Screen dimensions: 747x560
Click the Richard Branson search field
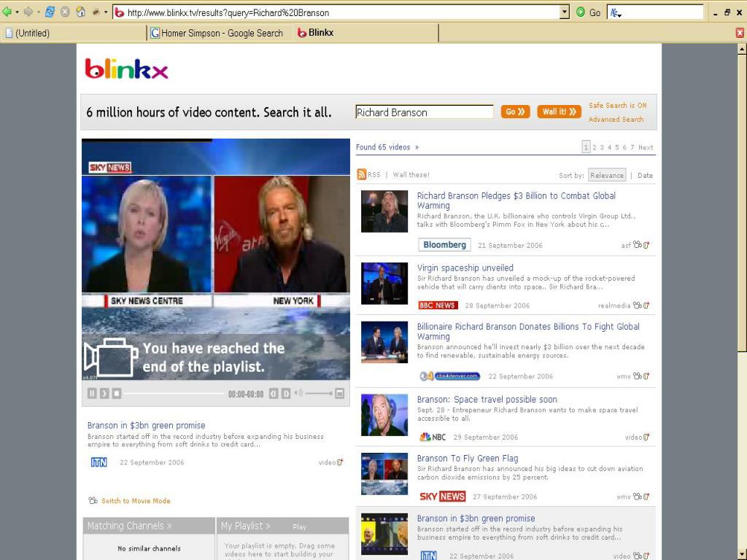(x=424, y=112)
